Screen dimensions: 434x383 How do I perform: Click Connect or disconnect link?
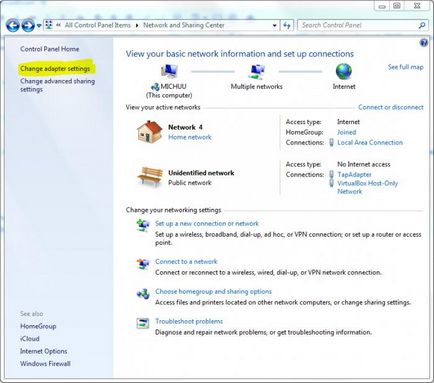point(391,107)
